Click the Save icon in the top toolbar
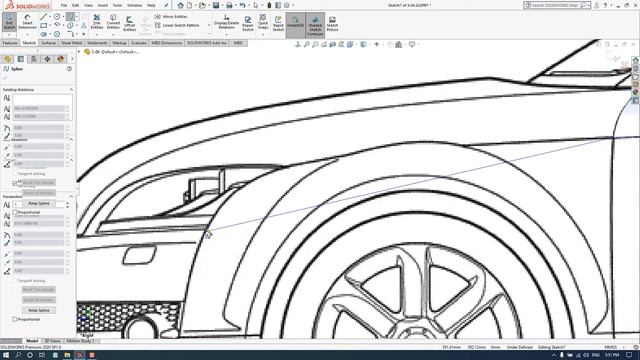 coord(216,5)
